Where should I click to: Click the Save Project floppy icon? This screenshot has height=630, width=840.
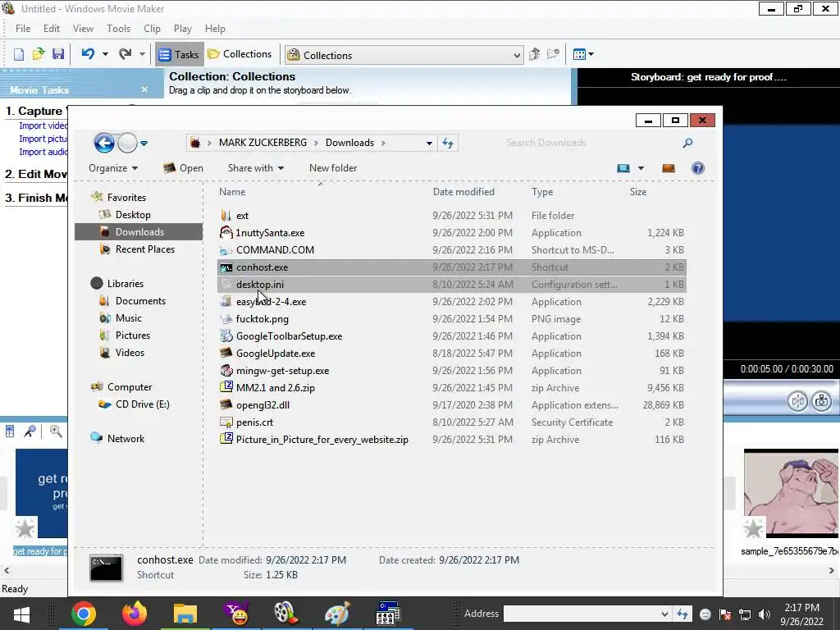coord(58,54)
